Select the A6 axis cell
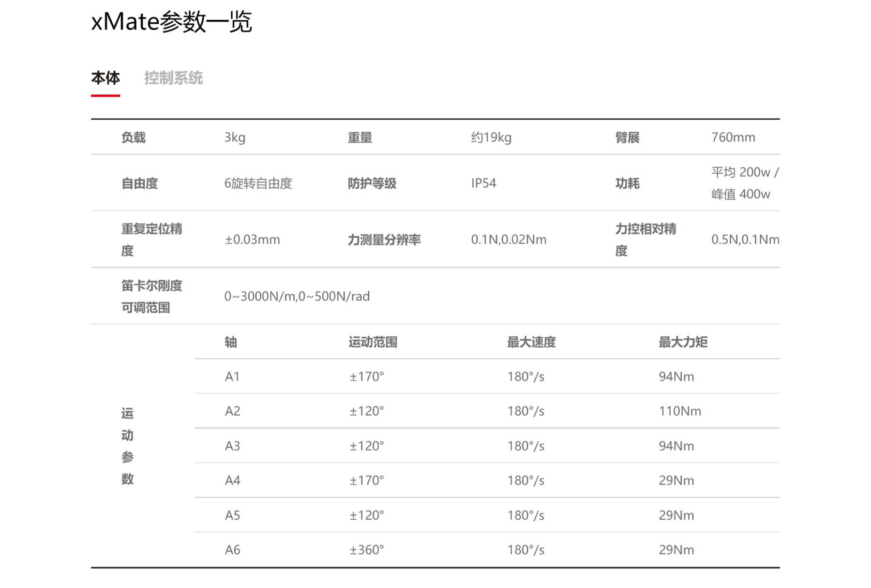 pos(232,550)
